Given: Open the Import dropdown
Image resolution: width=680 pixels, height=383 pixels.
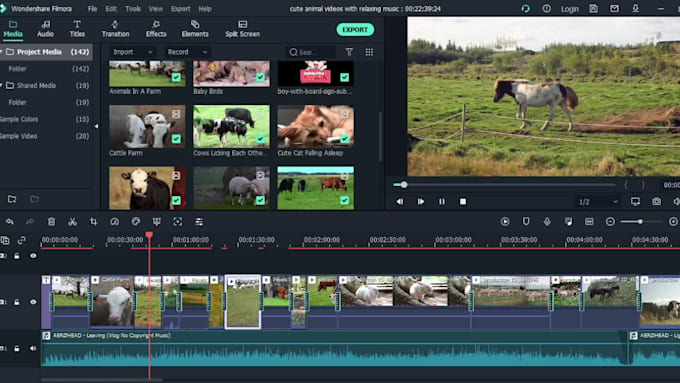Looking at the screenshot, I should pos(132,52).
